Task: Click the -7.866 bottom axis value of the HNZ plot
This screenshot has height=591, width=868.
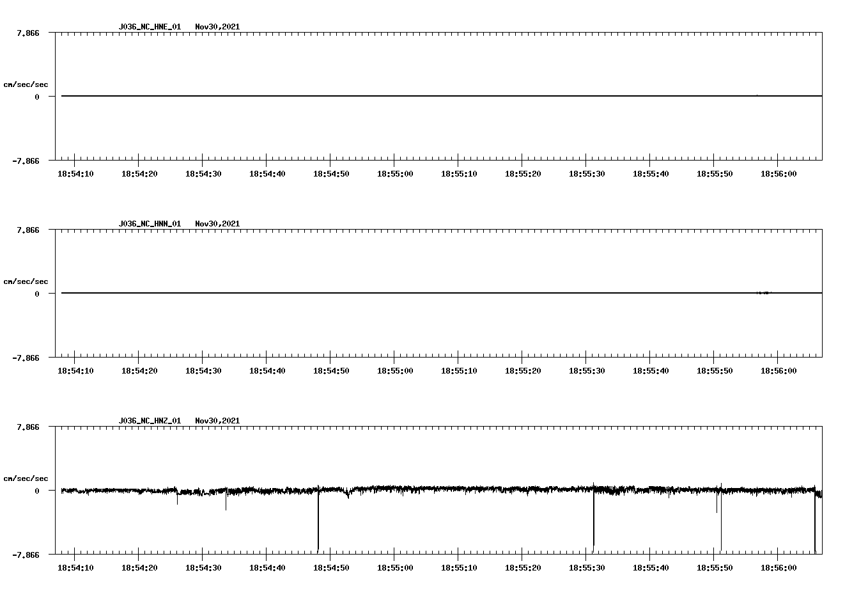Action: (26, 555)
